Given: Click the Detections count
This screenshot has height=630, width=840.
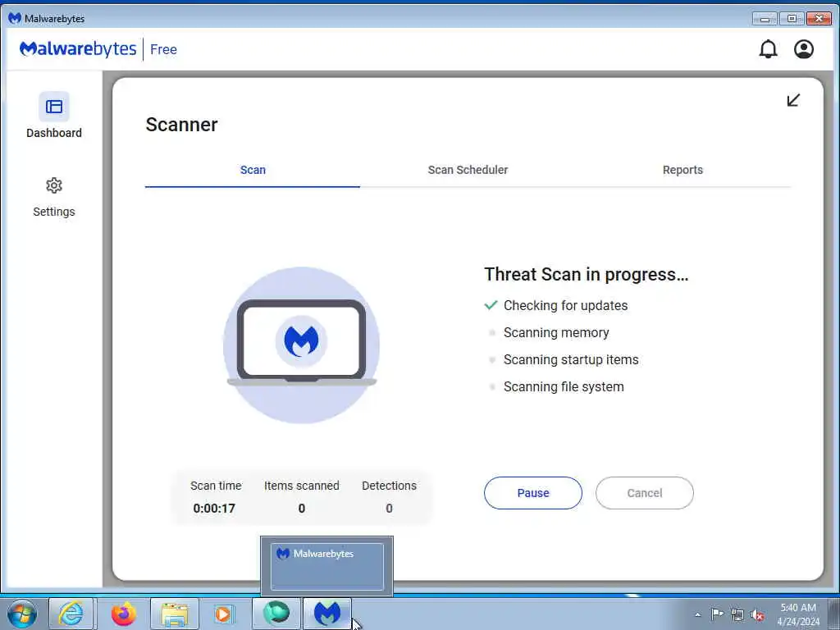Looking at the screenshot, I should coord(389,509).
